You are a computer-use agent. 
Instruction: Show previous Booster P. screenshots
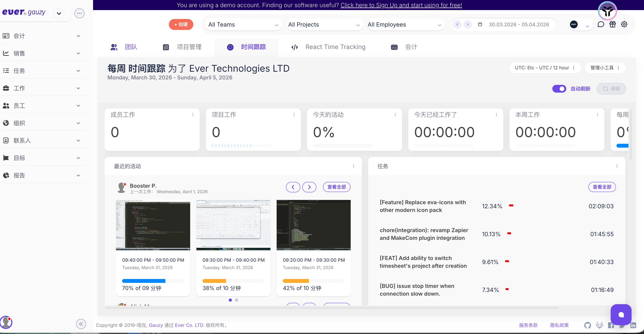point(293,187)
